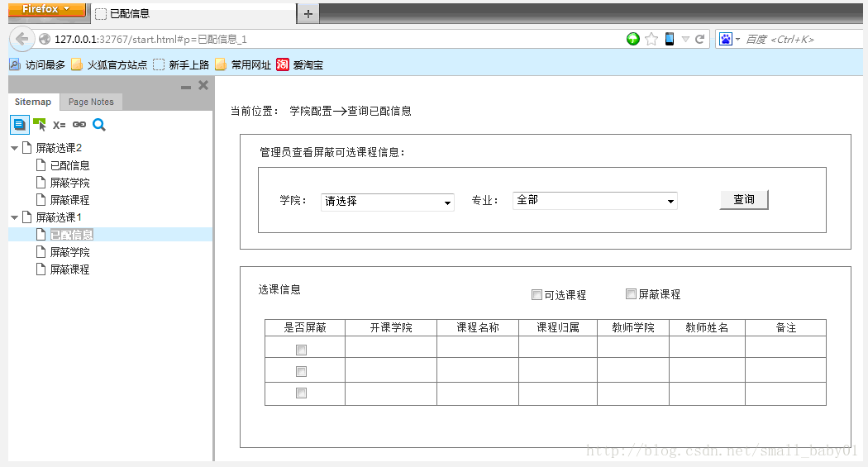Image resolution: width=868 pixels, height=467 pixels.
Task: Select 屏蔽课程 under 屏蔽选课1
Action: [69, 269]
